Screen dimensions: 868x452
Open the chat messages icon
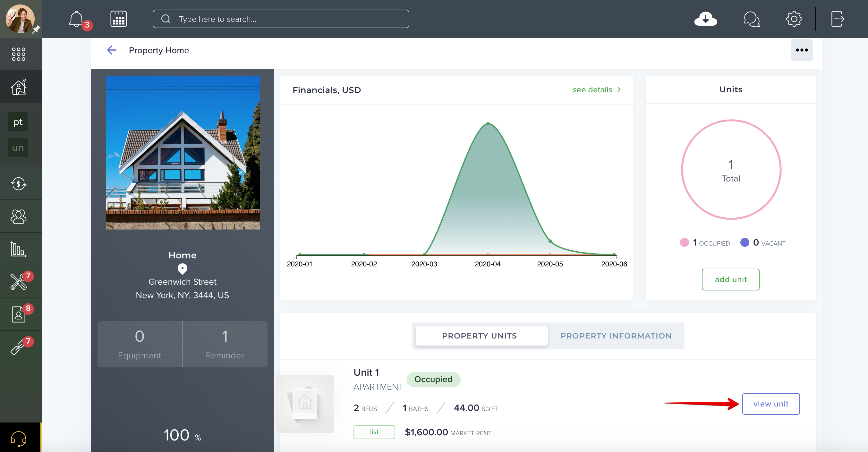point(752,19)
